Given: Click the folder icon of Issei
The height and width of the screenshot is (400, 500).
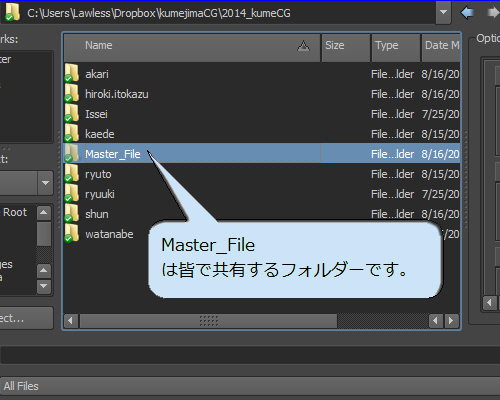Looking at the screenshot, I should coord(72,113).
